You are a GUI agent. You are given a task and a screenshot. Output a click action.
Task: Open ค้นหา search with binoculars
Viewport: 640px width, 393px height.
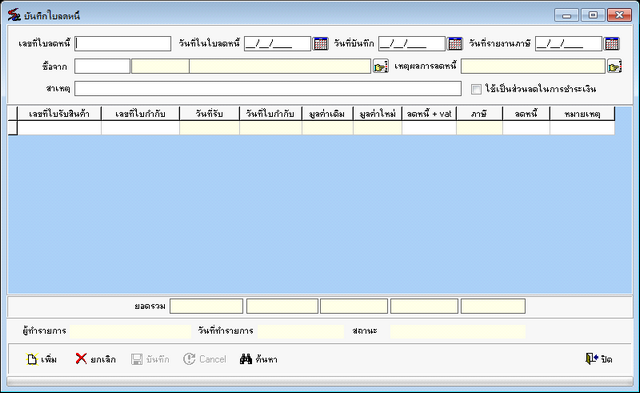pyautogui.click(x=258, y=359)
